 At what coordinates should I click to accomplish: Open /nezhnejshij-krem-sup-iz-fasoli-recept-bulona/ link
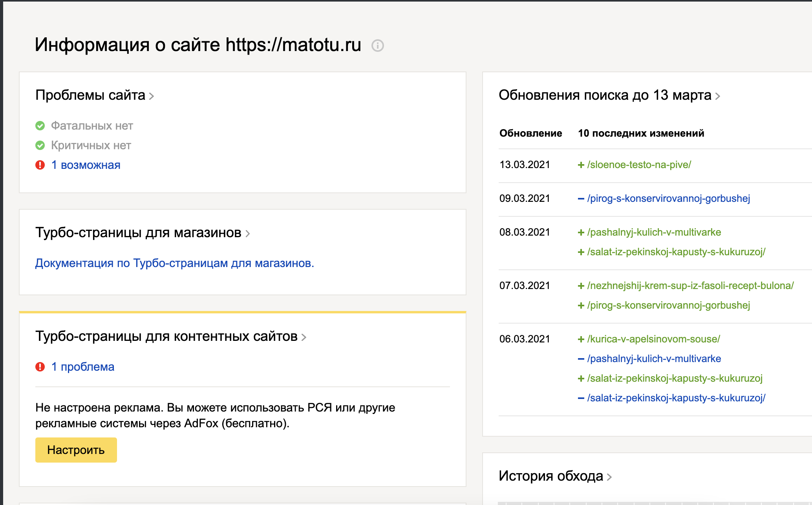(x=690, y=286)
